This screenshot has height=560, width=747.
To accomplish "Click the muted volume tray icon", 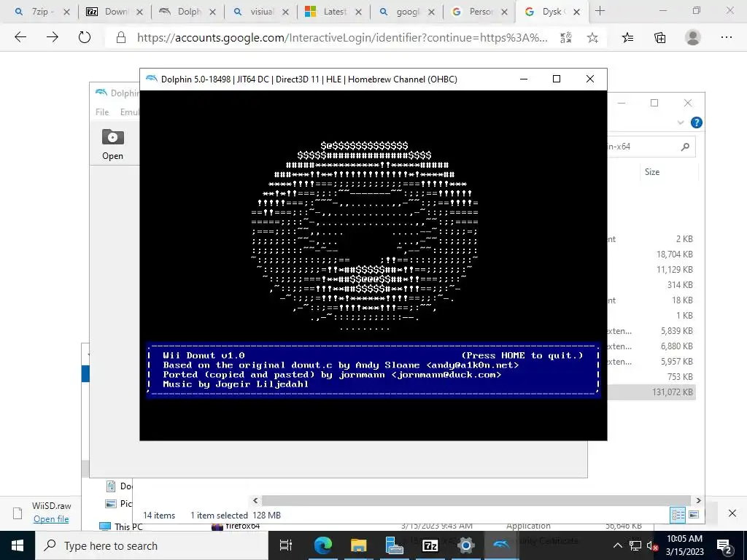I will pyautogui.click(x=651, y=545).
